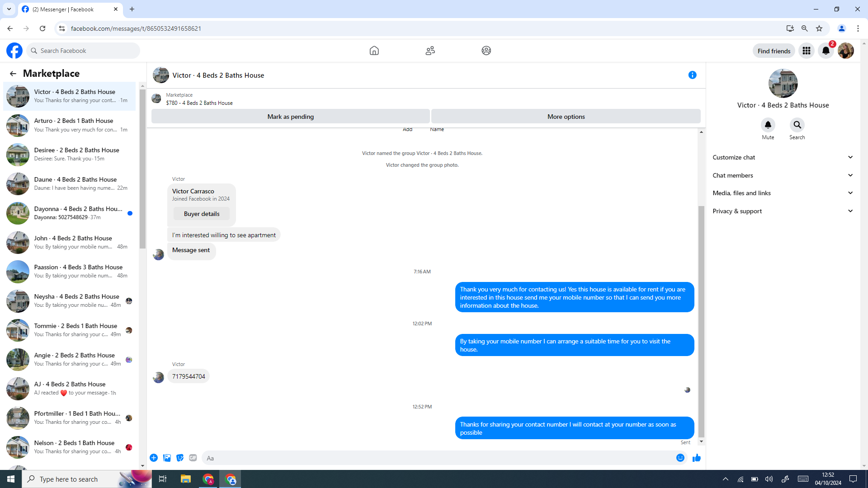Click the bookmark star in address bar
This screenshot has width=868, height=488.
pos(819,28)
